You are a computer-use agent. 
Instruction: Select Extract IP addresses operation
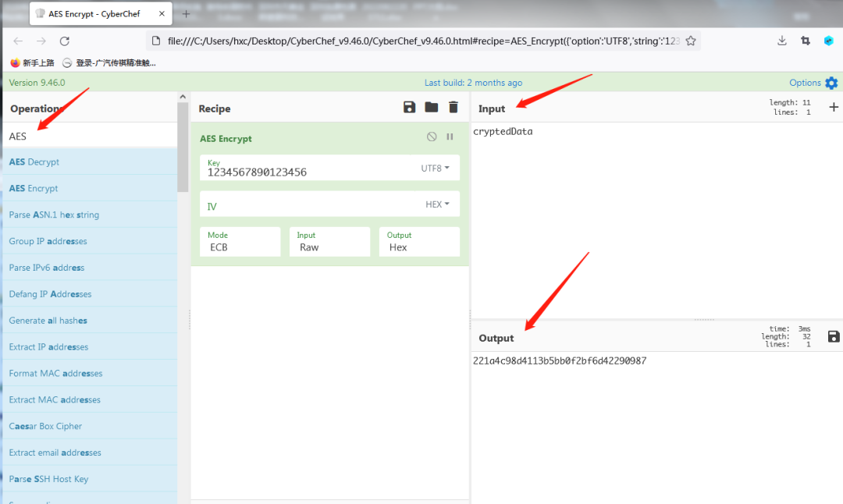pos(90,346)
